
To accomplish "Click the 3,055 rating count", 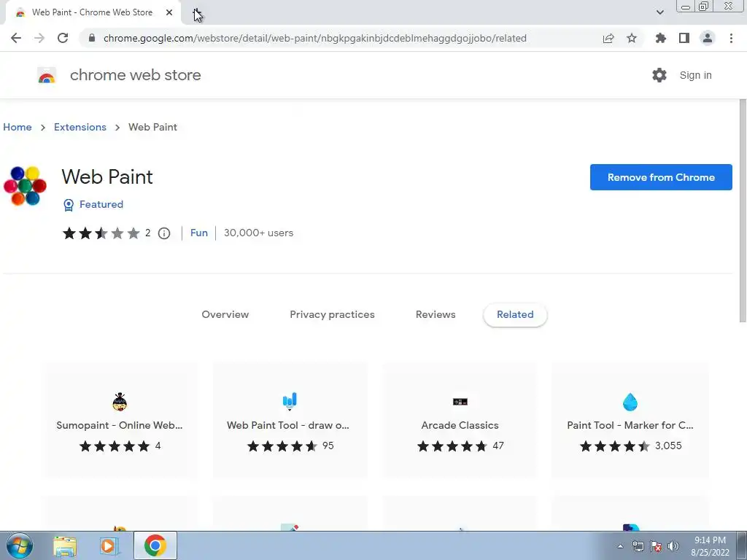I will (668, 446).
